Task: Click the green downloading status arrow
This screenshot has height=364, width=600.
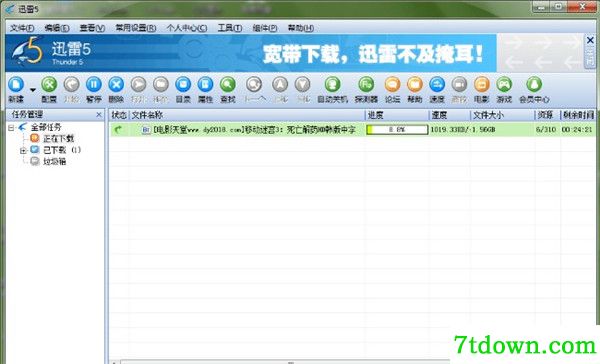Action: [118, 130]
